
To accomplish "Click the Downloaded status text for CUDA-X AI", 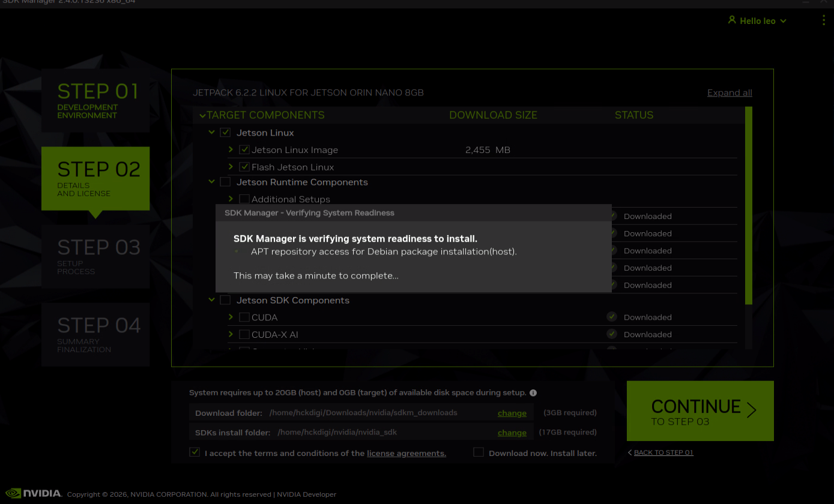I will [x=647, y=335].
